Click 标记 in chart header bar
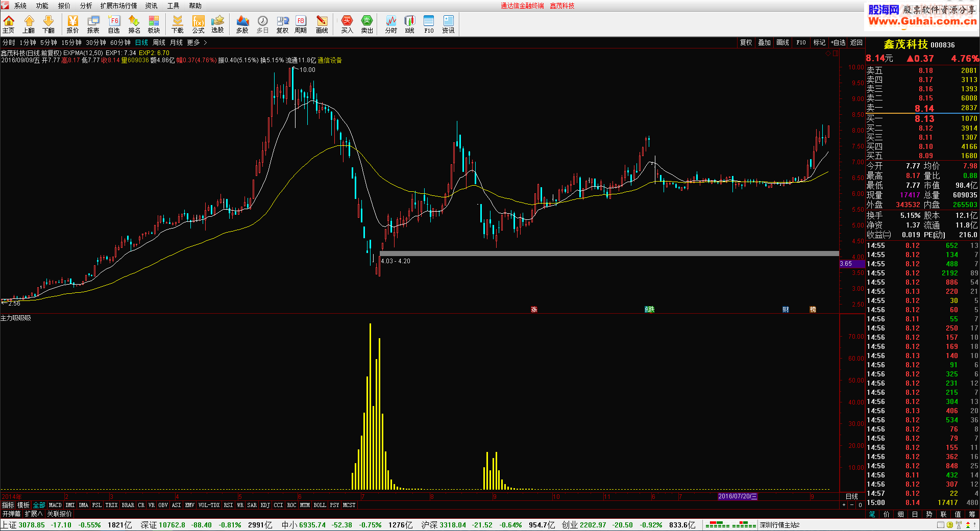980x531 pixels. coord(819,42)
